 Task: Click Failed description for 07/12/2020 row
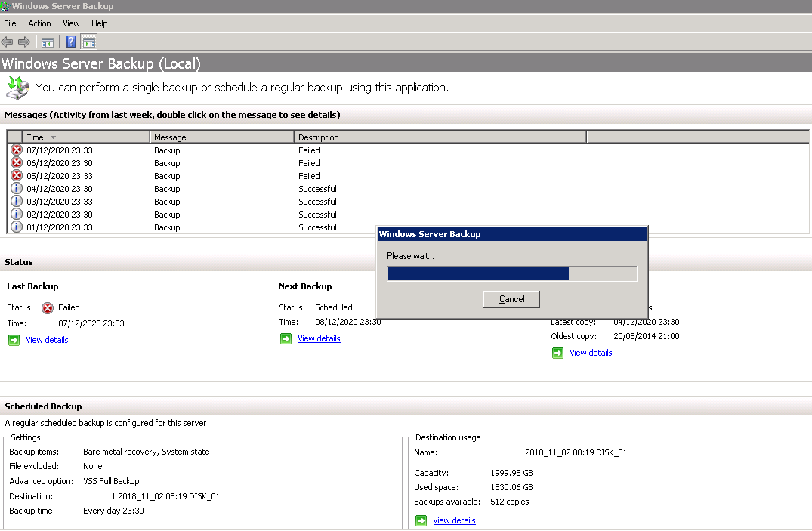[309, 150]
